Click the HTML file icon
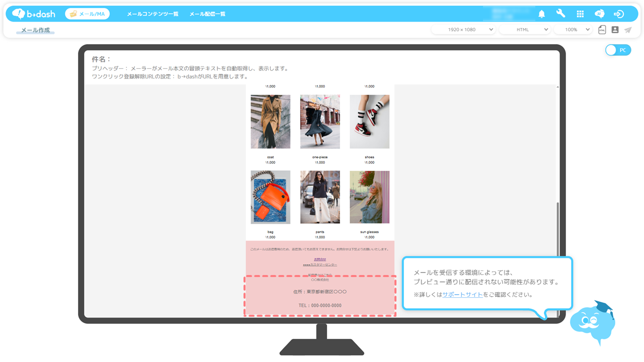This screenshot has height=362, width=644. click(602, 30)
